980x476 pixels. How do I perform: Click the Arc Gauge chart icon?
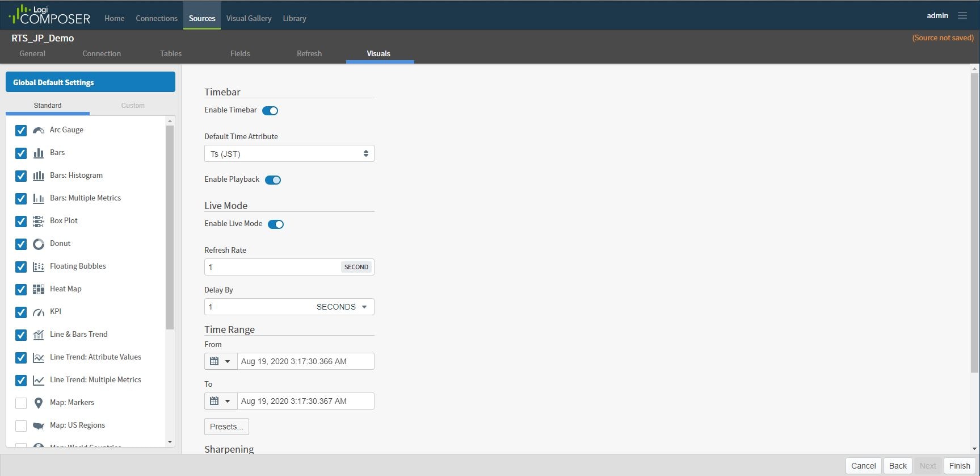pyautogui.click(x=39, y=130)
